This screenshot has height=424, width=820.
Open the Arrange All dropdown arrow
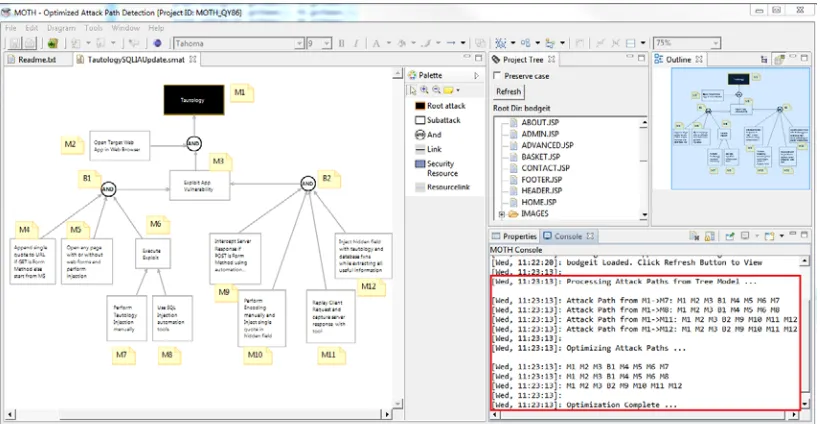coord(537,43)
